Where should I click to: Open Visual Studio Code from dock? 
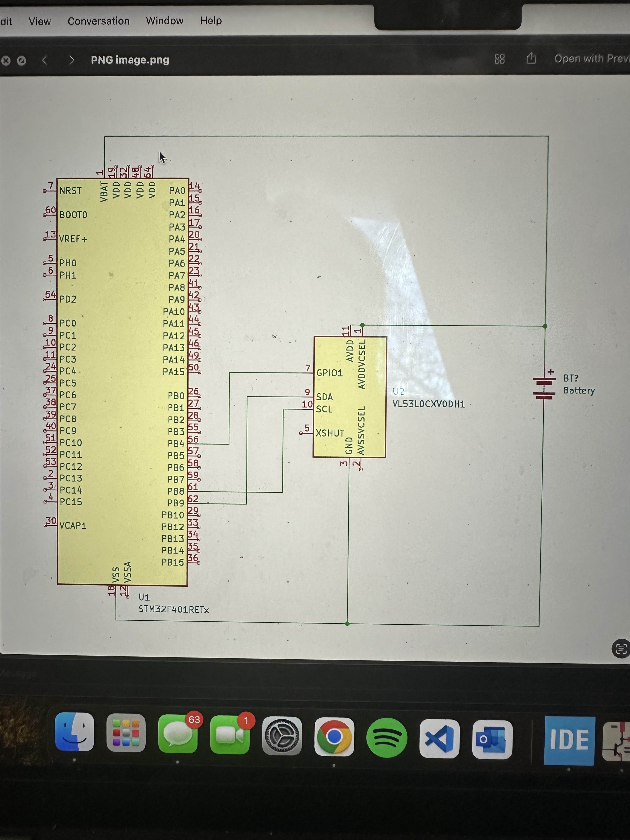point(439,739)
